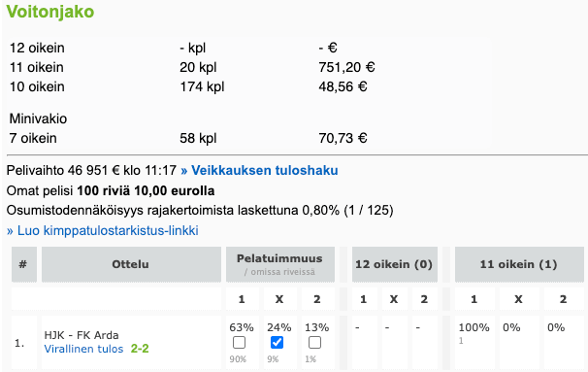
Task: Uncheck the draw X checkbox for HJK - FK Arda
Action: pos(277,342)
